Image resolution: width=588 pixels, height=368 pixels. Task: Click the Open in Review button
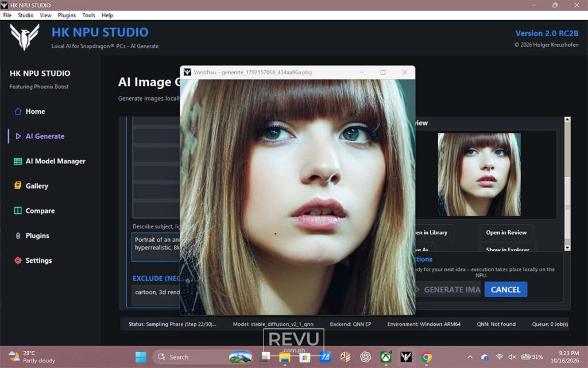coord(506,232)
